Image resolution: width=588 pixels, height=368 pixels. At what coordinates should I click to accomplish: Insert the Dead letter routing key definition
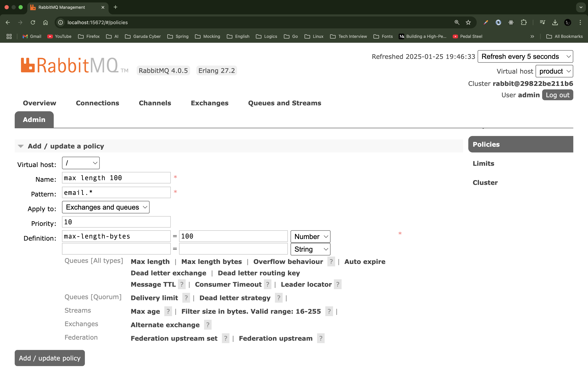click(x=259, y=273)
